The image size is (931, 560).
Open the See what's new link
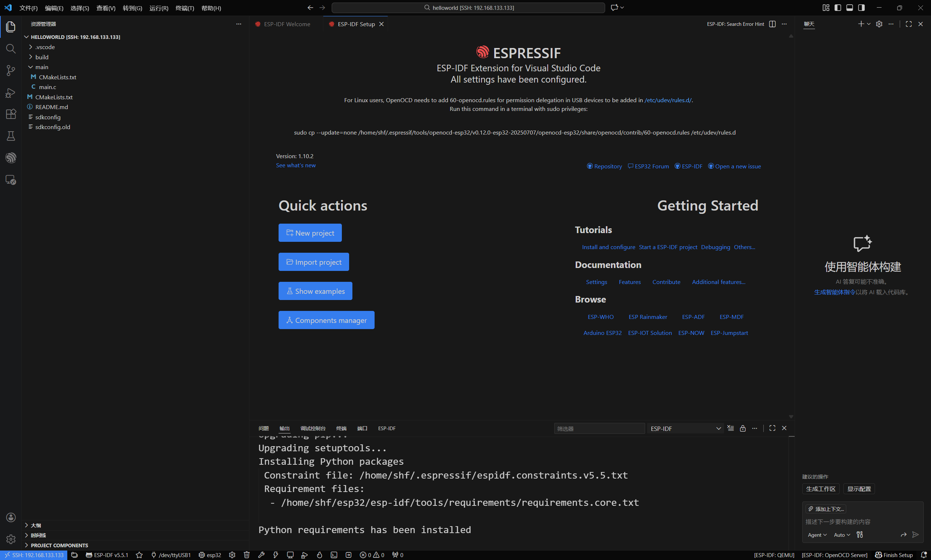coord(296,165)
